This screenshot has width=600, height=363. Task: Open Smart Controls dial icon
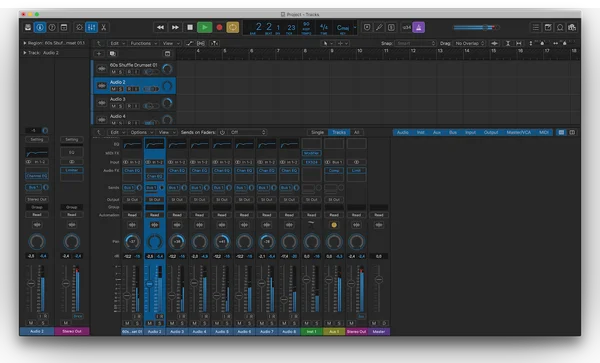pos(79,28)
